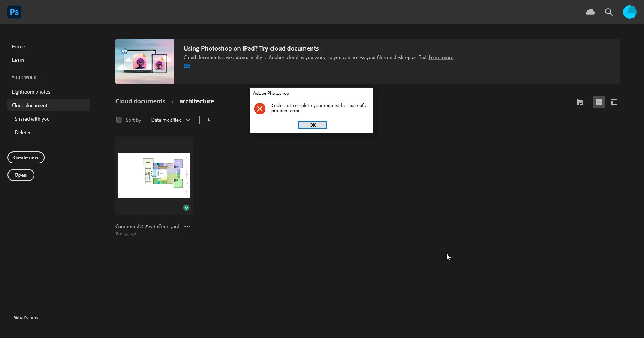The height and width of the screenshot is (338, 644).
Task: Click the new folder icon
Action: pos(580,102)
